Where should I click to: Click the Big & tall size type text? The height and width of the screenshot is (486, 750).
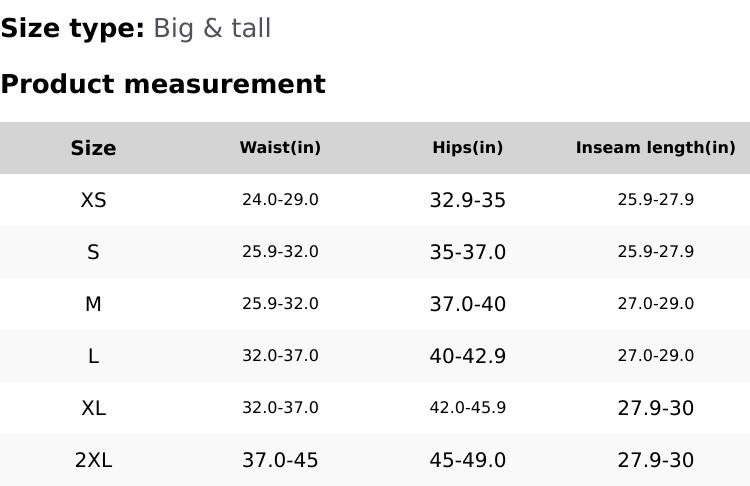tap(212, 29)
